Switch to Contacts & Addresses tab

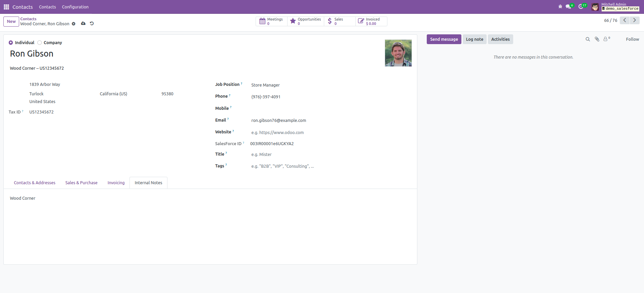coord(35,183)
